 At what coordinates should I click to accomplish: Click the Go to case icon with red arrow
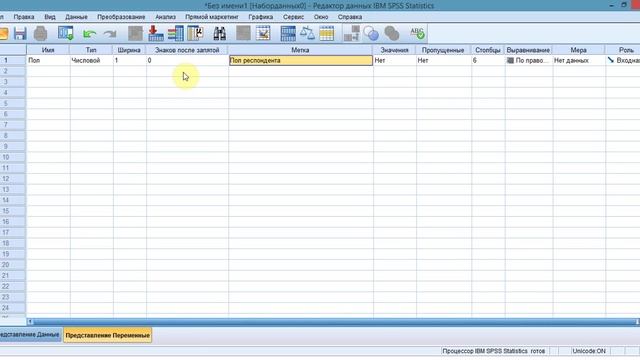tap(156, 33)
